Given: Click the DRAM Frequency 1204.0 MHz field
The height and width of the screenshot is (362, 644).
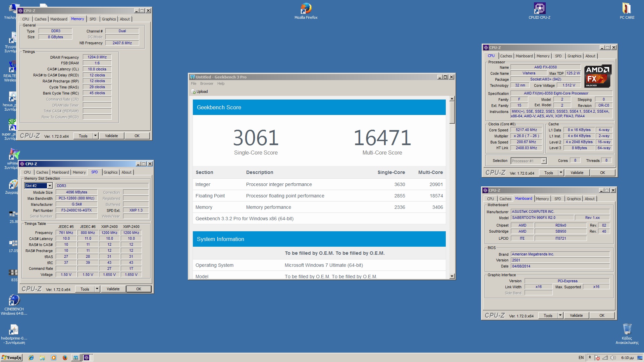Looking at the screenshot, I should tap(97, 57).
